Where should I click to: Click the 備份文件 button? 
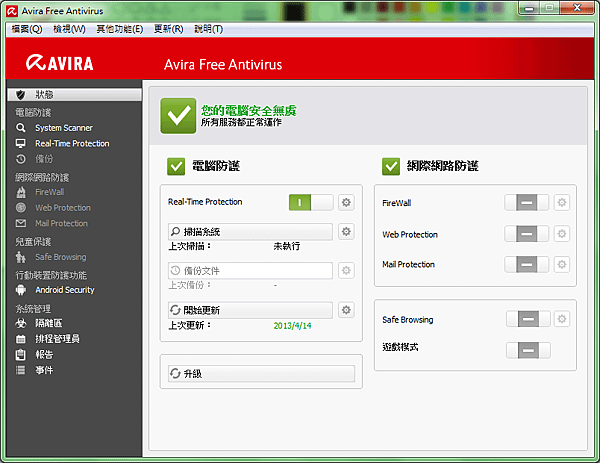click(250, 271)
